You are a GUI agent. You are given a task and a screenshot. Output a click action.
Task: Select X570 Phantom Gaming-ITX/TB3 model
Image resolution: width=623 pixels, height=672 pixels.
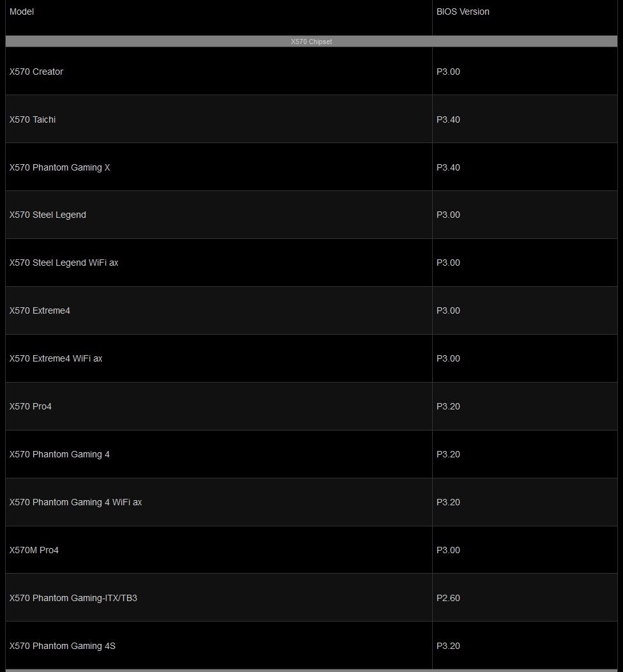click(x=73, y=598)
